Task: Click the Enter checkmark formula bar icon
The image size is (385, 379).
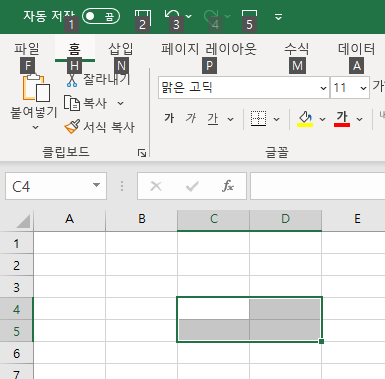Action: pos(192,186)
